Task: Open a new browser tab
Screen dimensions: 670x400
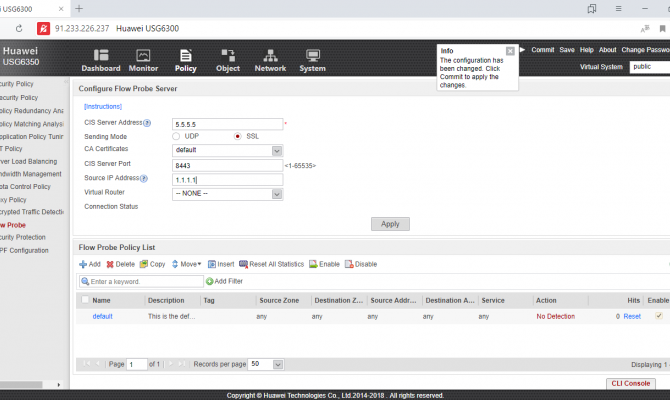Action: [79, 9]
